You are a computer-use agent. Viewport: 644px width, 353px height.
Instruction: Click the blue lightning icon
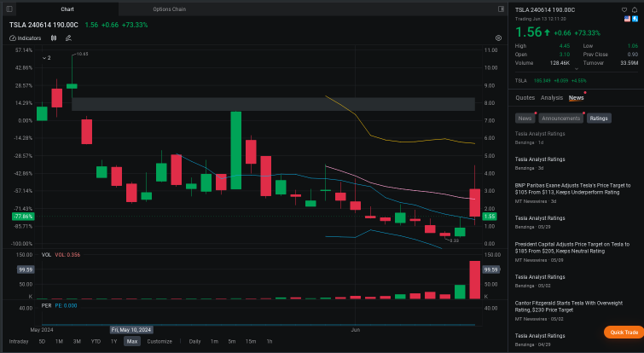pos(635,19)
